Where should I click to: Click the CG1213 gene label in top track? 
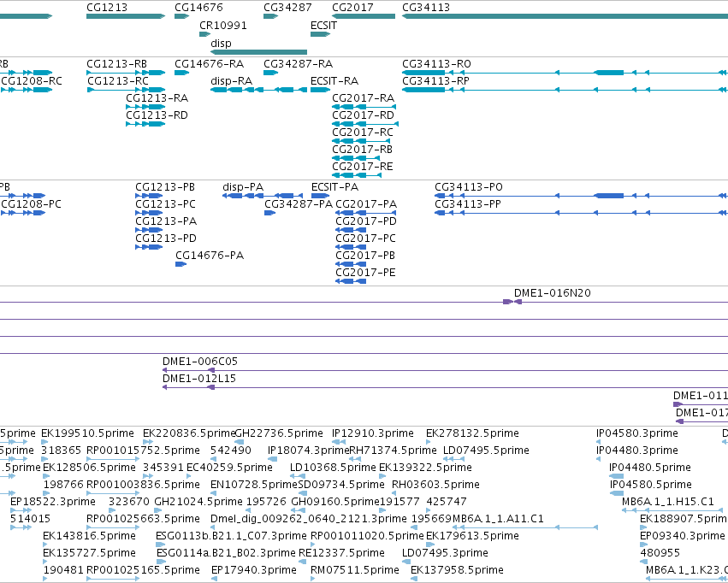click(x=107, y=8)
